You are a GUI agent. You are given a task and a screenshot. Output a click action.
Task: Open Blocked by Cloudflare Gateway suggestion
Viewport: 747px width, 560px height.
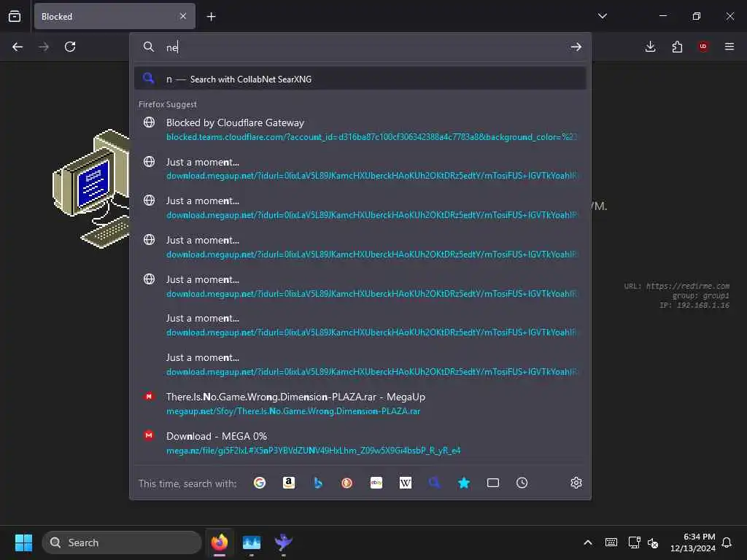[x=360, y=130]
